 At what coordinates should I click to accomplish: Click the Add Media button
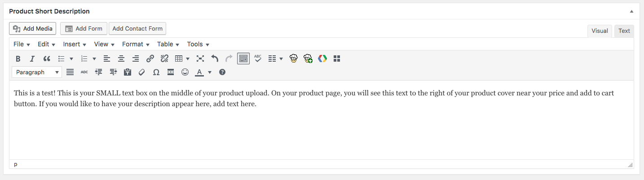pyautogui.click(x=33, y=28)
